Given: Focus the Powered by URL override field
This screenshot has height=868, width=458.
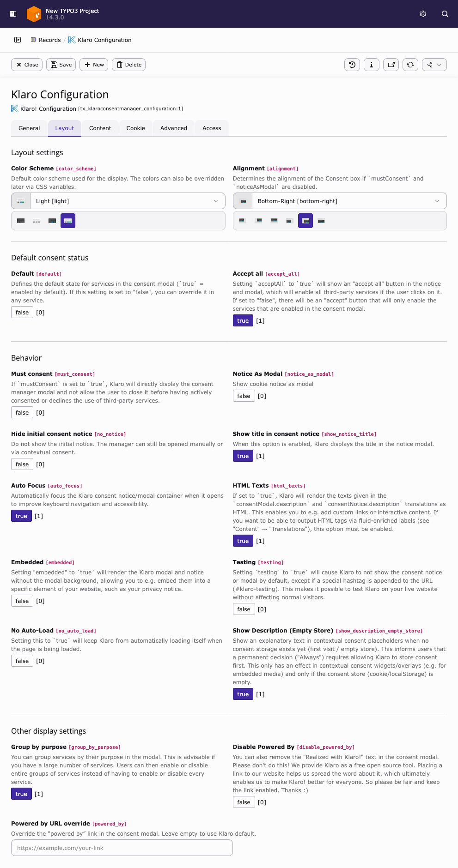Looking at the screenshot, I should click(x=122, y=848).
